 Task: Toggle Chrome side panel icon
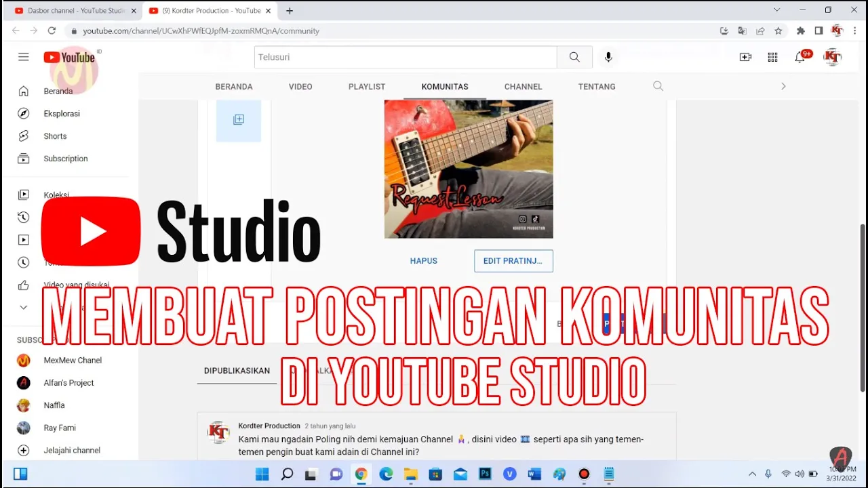[818, 30]
